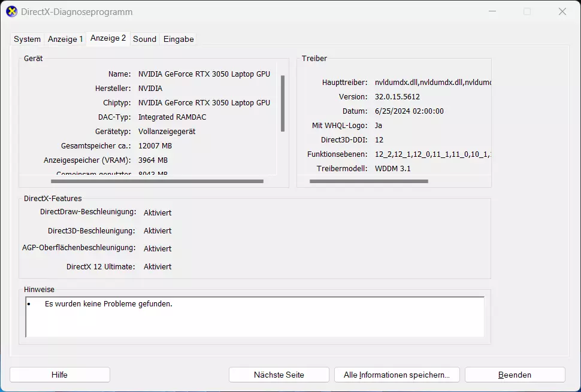Click Aktiviert next to DirectDraw-Beschleunigung
The height and width of the screenshot is (392, 581).
click(x=158, y=213)
